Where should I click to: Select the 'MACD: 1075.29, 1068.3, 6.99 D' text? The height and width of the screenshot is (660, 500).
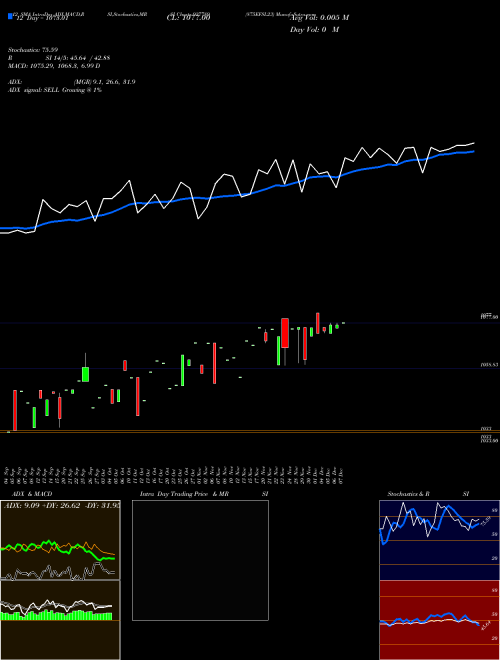click(54, 66)
